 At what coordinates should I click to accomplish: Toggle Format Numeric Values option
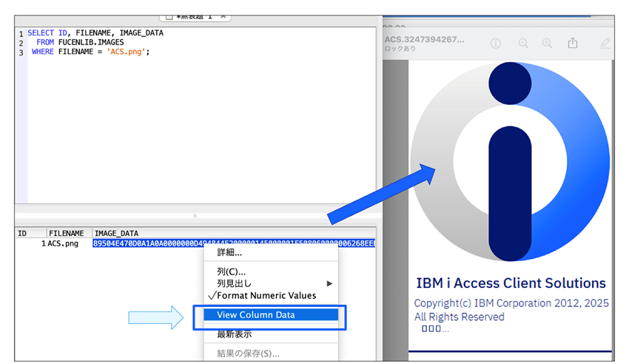(266, 295)
